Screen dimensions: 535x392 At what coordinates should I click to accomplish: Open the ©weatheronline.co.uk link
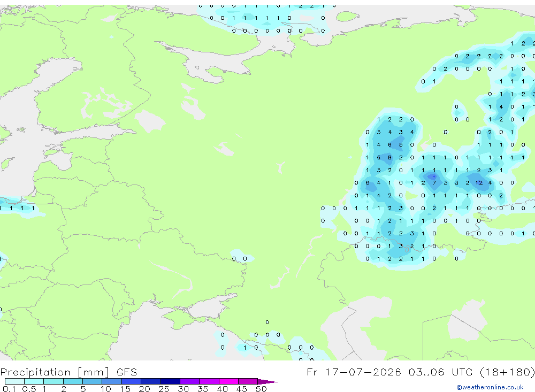490,387
